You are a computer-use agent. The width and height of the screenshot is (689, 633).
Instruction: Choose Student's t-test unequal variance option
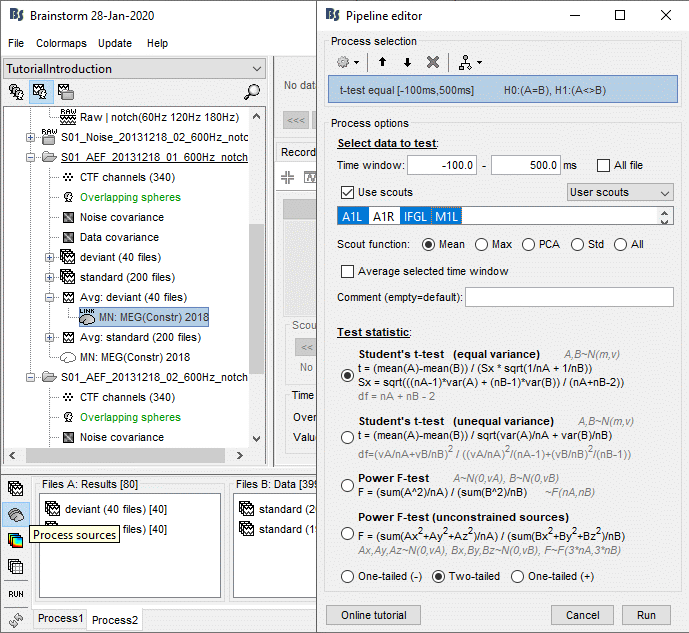[347, 436]
